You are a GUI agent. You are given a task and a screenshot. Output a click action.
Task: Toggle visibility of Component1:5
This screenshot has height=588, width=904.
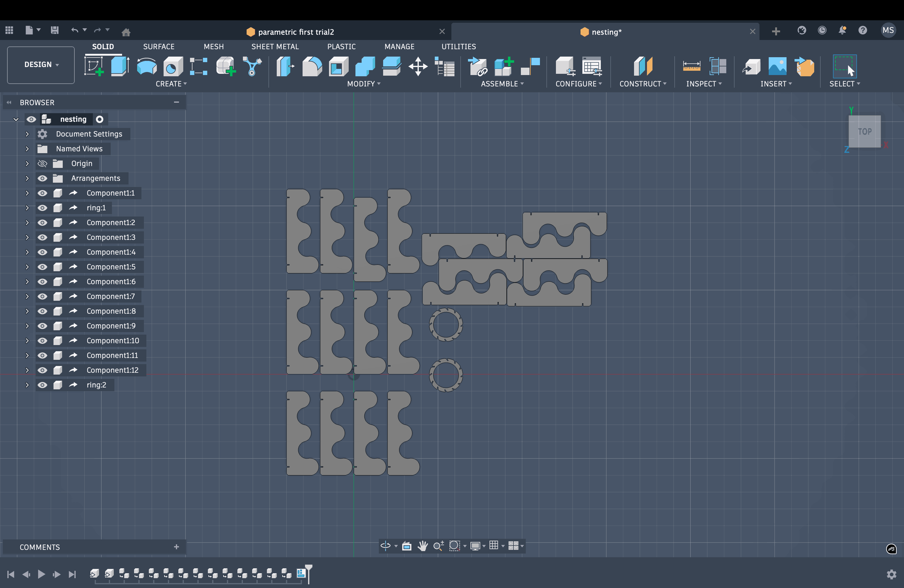coord(42,267)
